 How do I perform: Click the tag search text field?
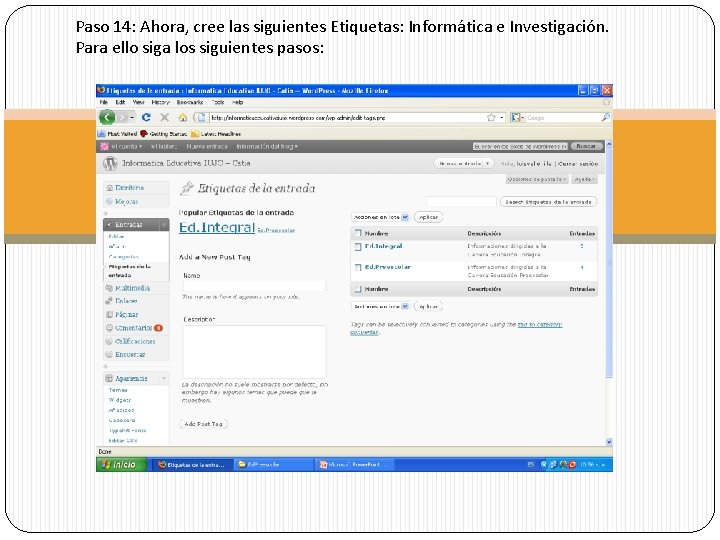point(461,202)
